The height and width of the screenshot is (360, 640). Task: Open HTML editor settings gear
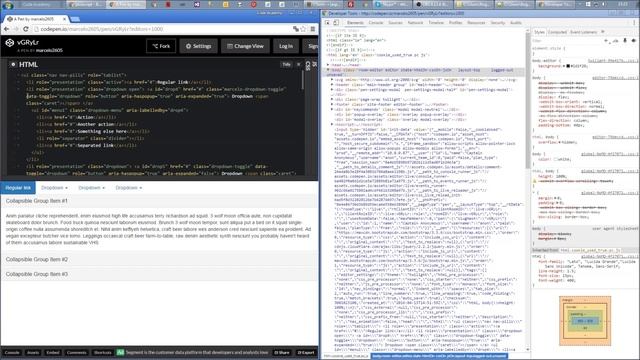(x=13, y=64)
